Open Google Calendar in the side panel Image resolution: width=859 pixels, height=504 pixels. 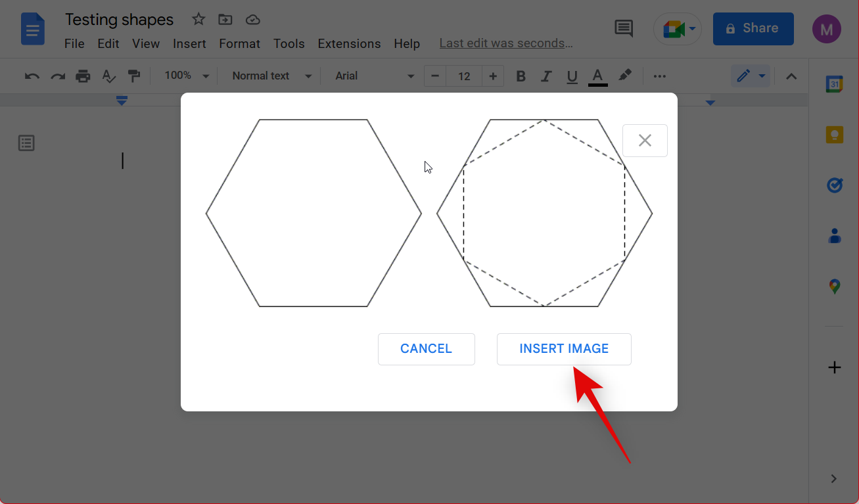(834, 83)
